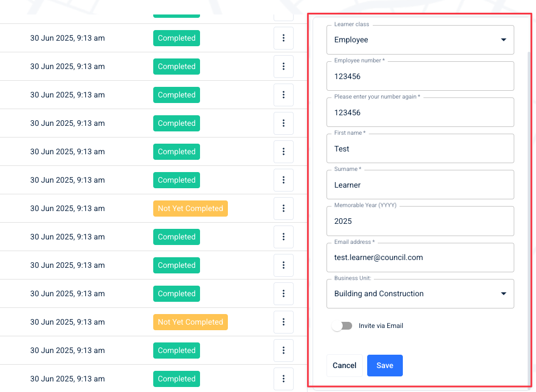Click the three-dot icon on the second Completed row
The width and height of the screenshot is (536, 392).
pos(284,66)
